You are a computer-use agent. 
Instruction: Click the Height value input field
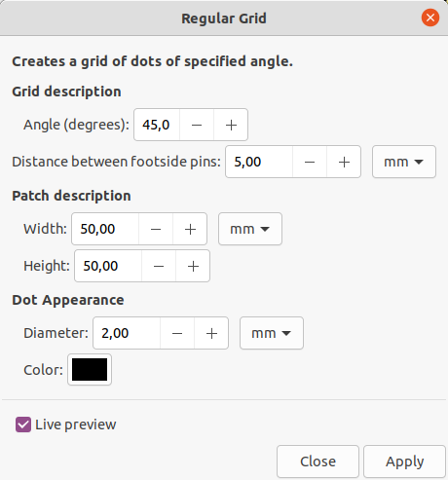click(x=108, y=266)
